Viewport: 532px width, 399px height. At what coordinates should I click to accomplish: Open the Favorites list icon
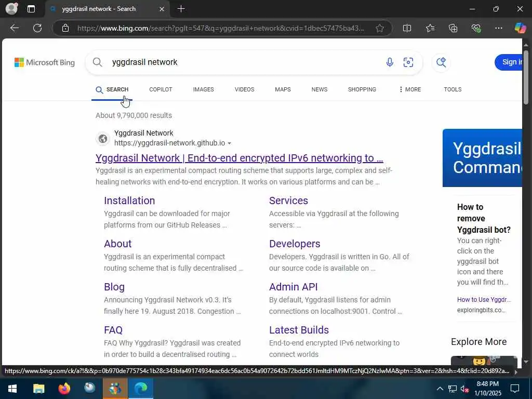coord(430,28)
